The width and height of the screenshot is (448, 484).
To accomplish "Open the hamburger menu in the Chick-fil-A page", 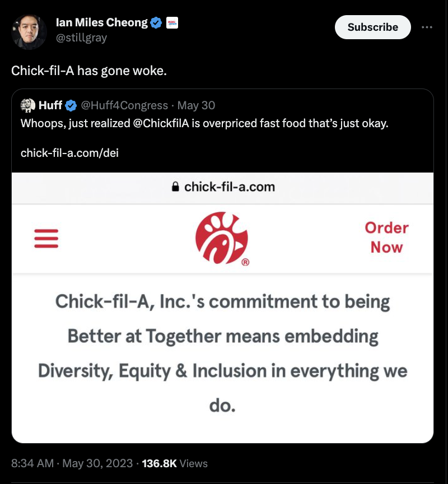I will click(46, 238).
